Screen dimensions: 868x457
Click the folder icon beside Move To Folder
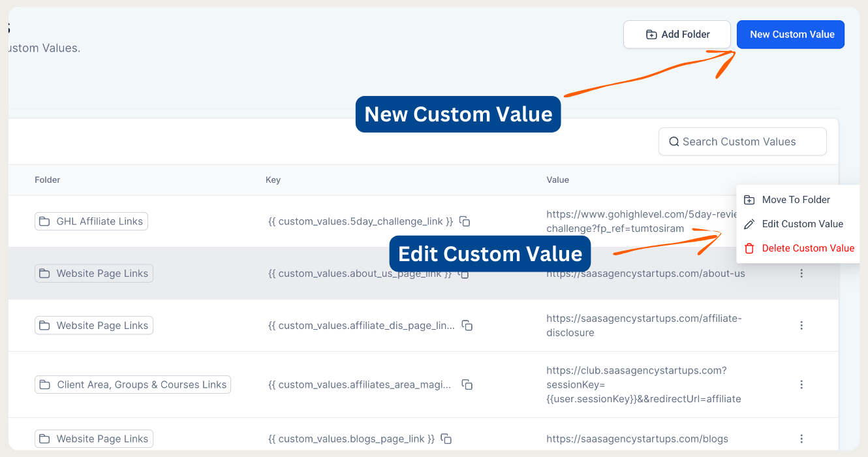749,200
